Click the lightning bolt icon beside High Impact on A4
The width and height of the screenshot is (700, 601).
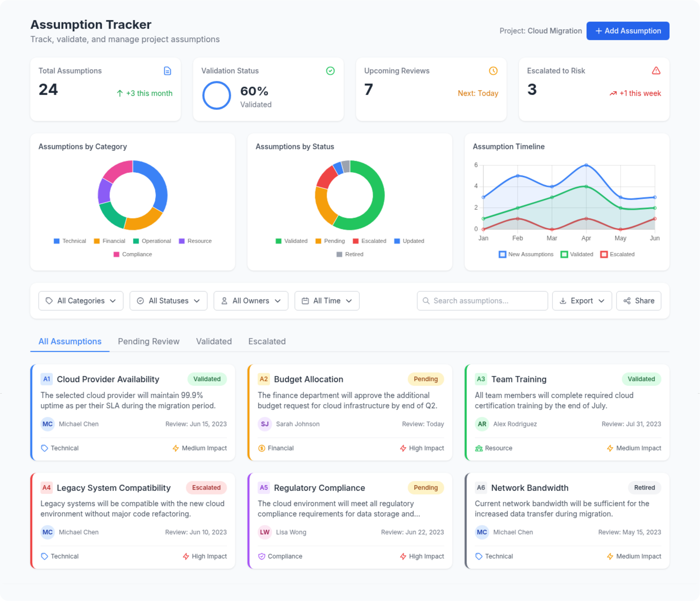point(186,556)
